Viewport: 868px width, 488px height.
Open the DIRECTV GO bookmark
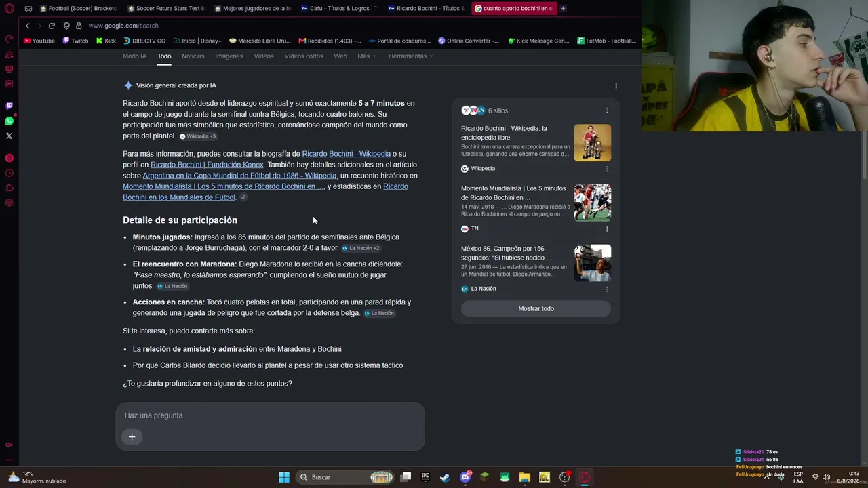point(144,41)
